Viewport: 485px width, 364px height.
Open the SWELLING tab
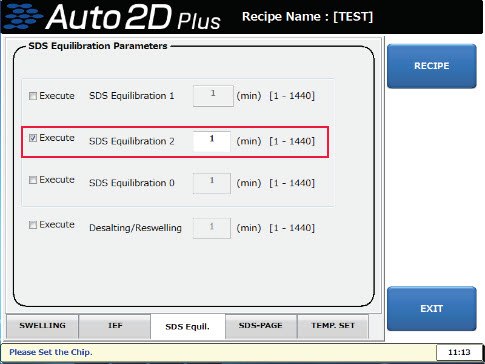[x=42, y=326]
